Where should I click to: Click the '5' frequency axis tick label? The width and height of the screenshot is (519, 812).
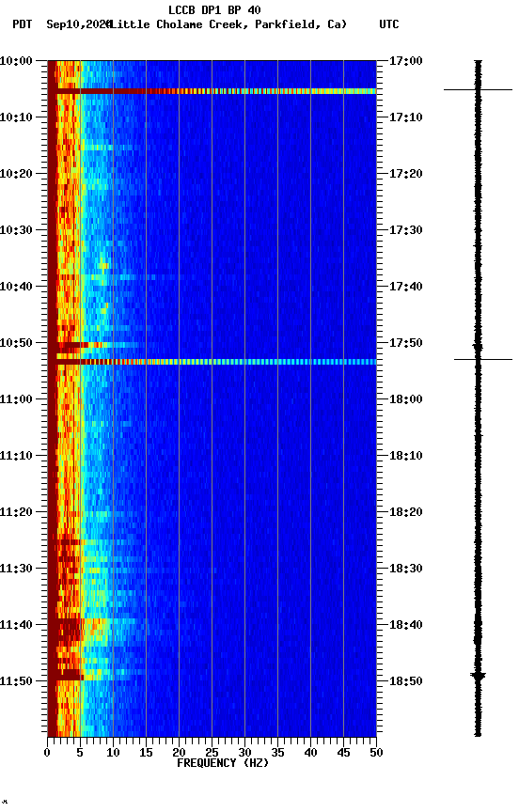click(x=80, y=753)
